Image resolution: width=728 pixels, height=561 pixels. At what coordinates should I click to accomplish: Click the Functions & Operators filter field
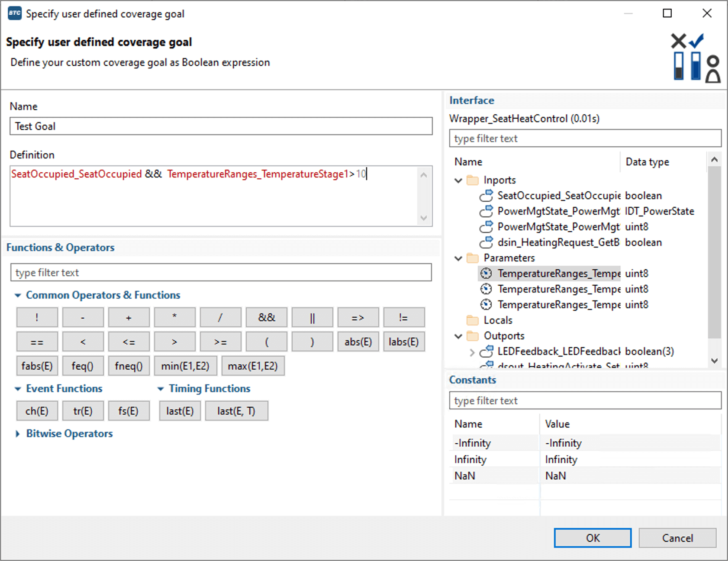(221, 272)
